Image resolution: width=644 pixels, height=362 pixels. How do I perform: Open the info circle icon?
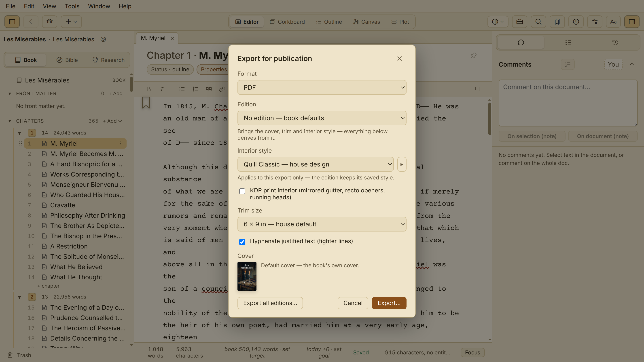pyautogui.click(x=576, y=22)
